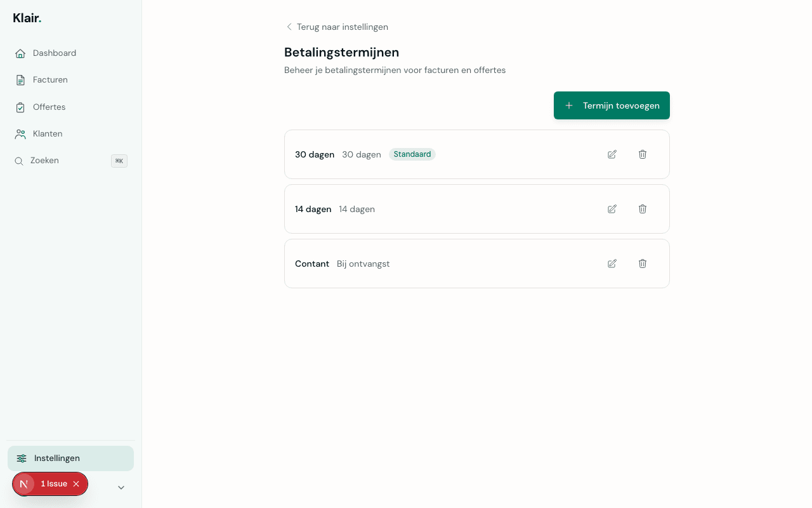Viewport: 812px width, 508px height.
Task: Edit the 30 dagen payment term
Action: coord(612,154)
